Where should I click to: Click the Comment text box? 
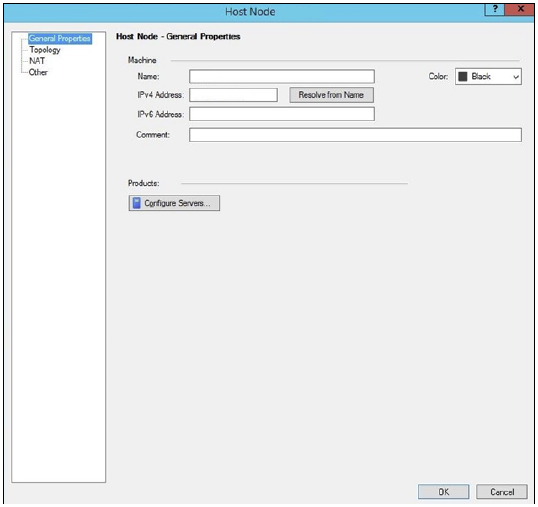click(355, 135)
